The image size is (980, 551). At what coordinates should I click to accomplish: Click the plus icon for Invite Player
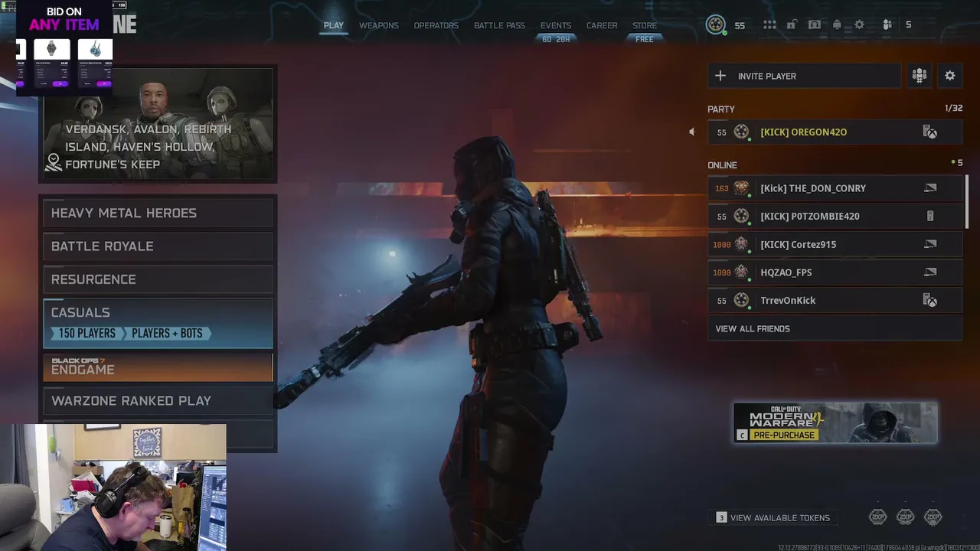coord(720,76)
